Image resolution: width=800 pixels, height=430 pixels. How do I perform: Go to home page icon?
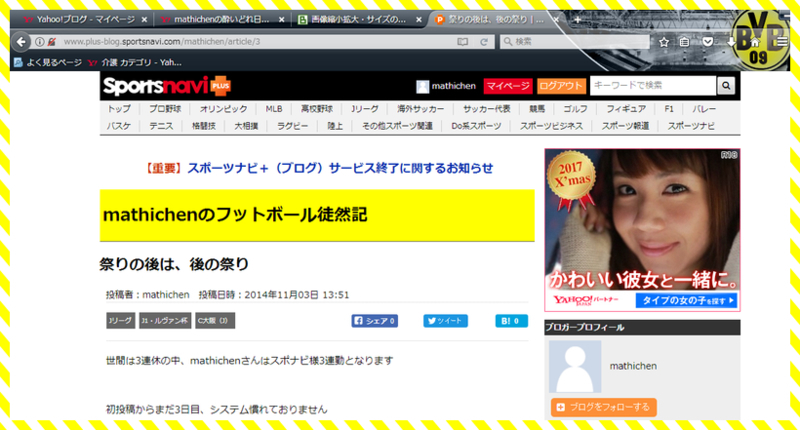pos(755,42)
